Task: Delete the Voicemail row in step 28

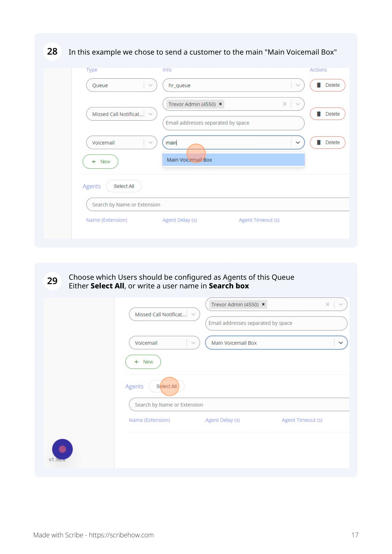Action: coord(327,142)
